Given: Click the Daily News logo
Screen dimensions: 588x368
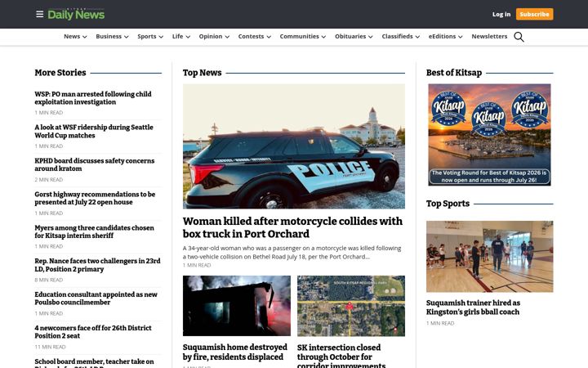Looking at the screenshot, I should pyautogui.click(x=76, y=14).
